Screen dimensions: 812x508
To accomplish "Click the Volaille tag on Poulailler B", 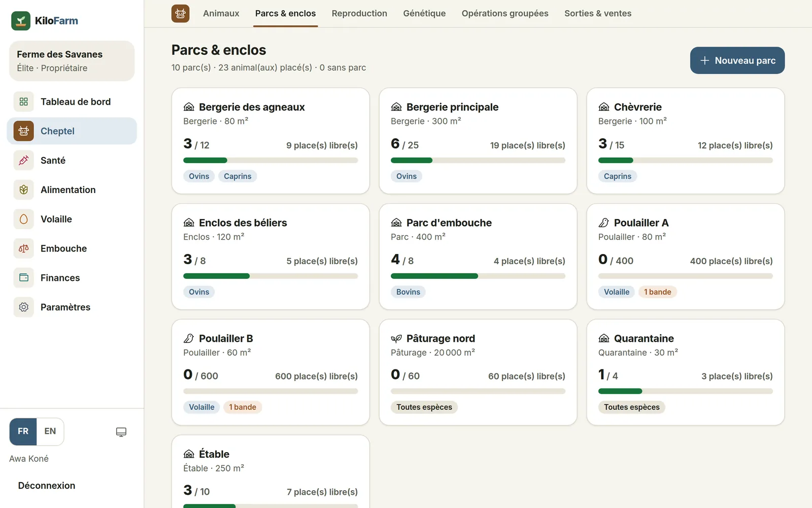I will [x=201, y=407].
